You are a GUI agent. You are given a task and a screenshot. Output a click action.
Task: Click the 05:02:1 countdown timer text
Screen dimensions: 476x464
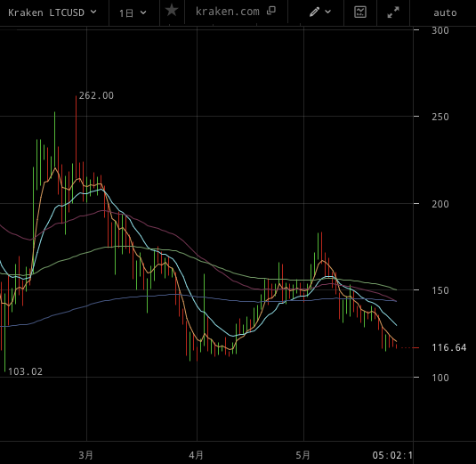pos(392,455)
